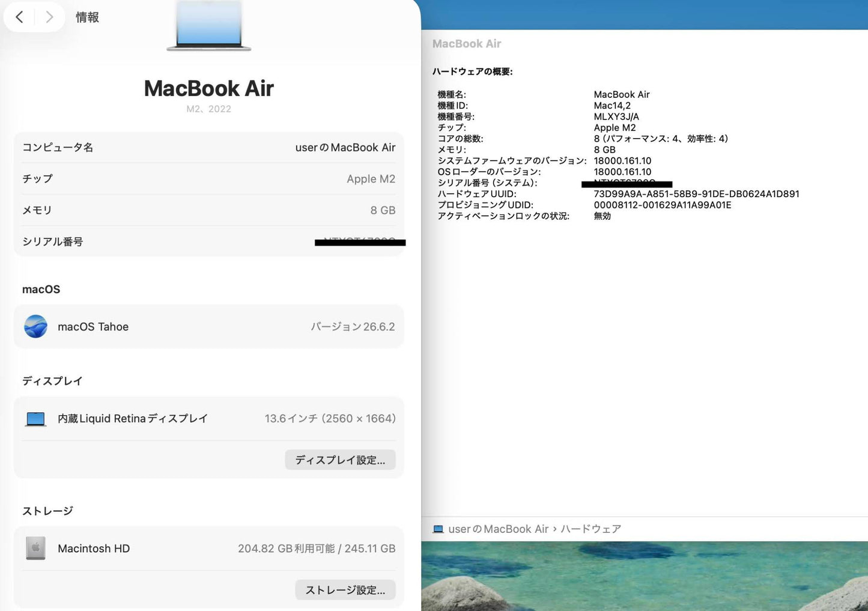Screen dimensions: 868x611
Task: Click the システムファームウェアのバージョン: label
Action: point(512,161)
